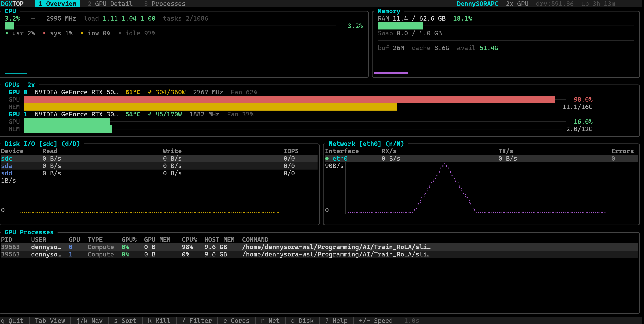Click s Sort in the footer

(125, 321)
